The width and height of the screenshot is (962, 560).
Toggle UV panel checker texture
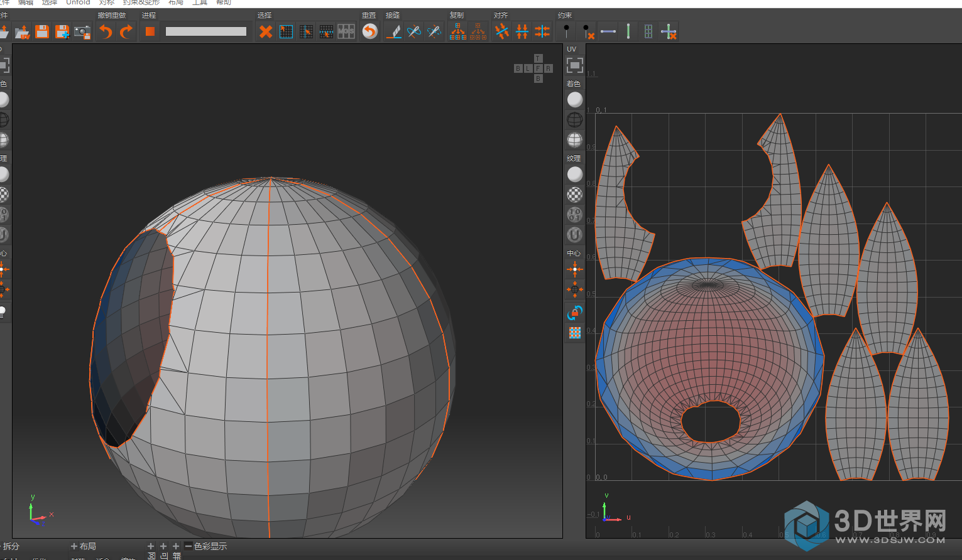tap(574, 195)
